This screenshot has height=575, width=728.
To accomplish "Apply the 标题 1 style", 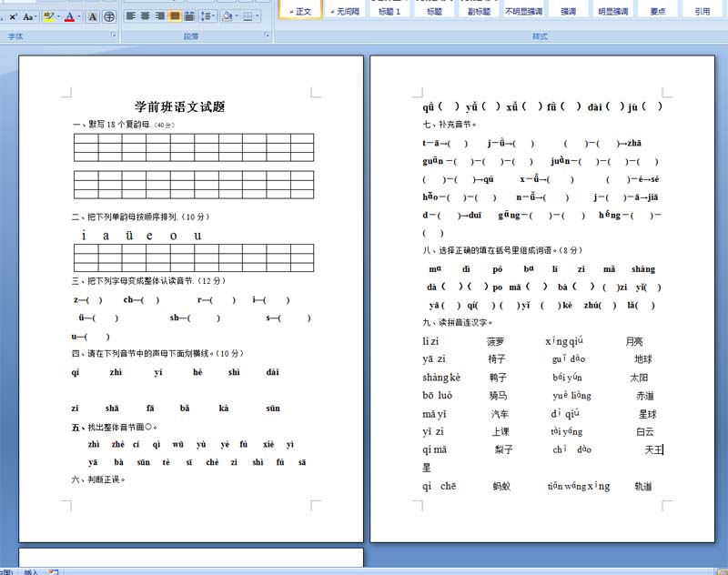I will [389, 9].
